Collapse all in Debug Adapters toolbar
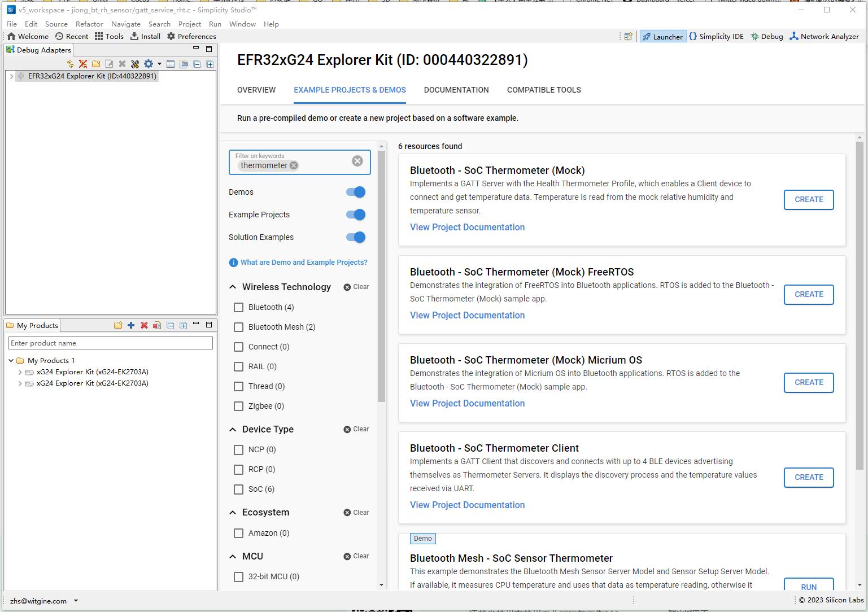 [x=197, y=64]
